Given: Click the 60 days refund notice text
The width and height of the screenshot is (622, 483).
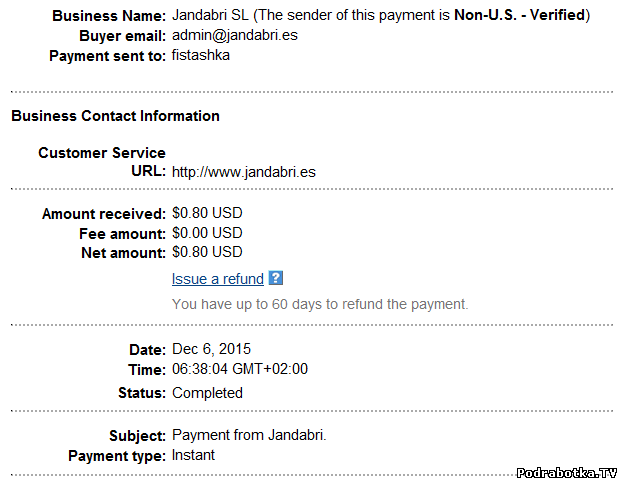Looking at the screenshot, I should (x=320, y=304).
